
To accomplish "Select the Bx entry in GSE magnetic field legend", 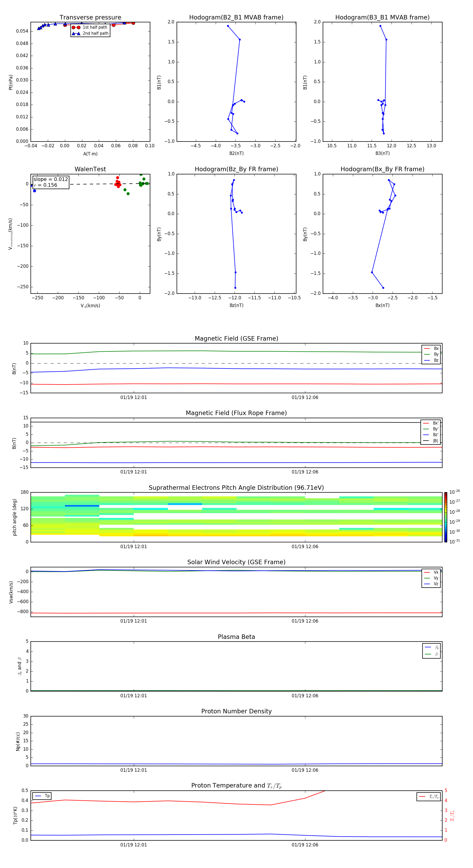I will tap(431, 349).
